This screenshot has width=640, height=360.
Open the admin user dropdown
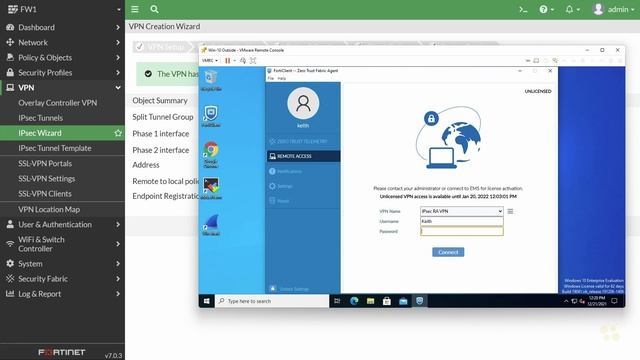coord(613,9)
